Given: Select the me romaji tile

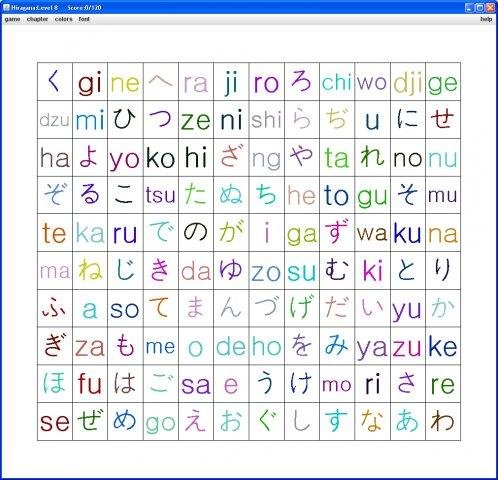Looking at the screenshot, I should (161, 346).
